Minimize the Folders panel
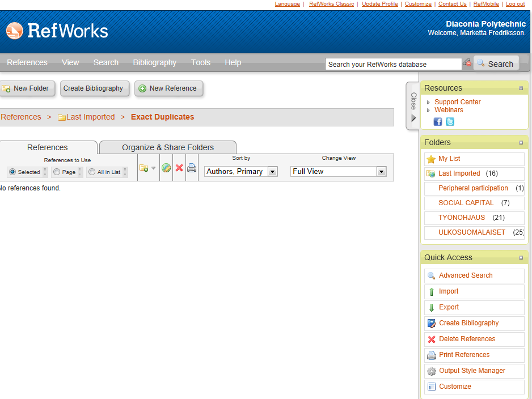Viewport: 532px width, 399px height. pyautogui.click(x=521, y=143)
